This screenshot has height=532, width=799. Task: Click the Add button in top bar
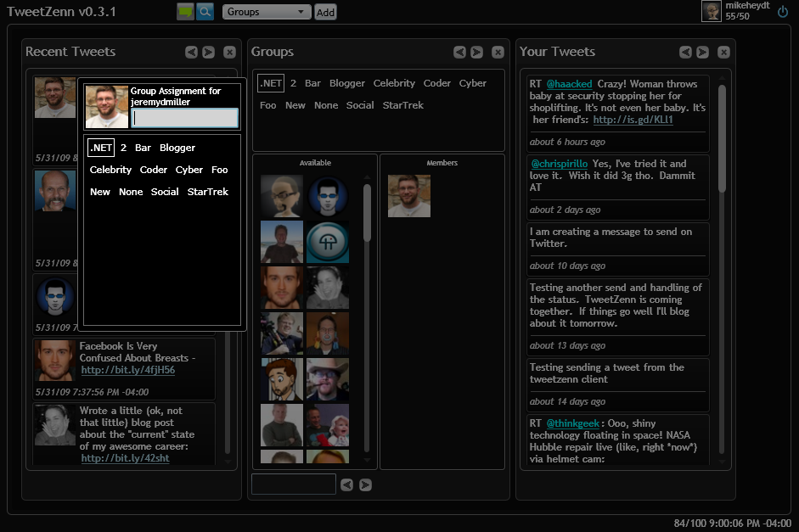325,12
